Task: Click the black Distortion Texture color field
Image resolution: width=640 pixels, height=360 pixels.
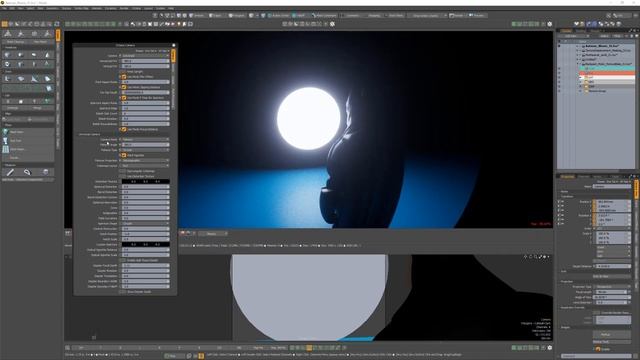Action: click(x=145, y=181)
